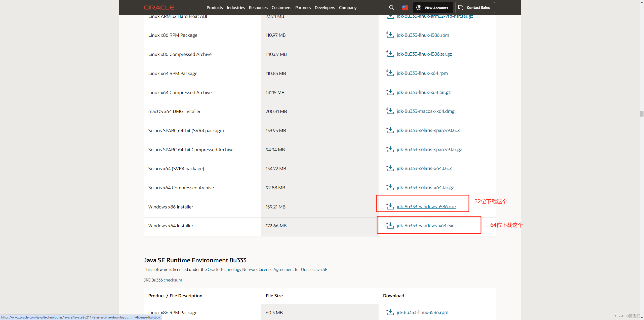
Task: Click the US flag country selector icon
Action: [x=405, y=8]
